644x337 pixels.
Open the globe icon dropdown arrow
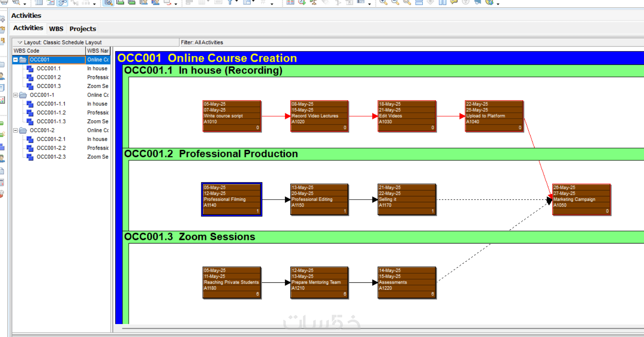(x=498, y=4)
